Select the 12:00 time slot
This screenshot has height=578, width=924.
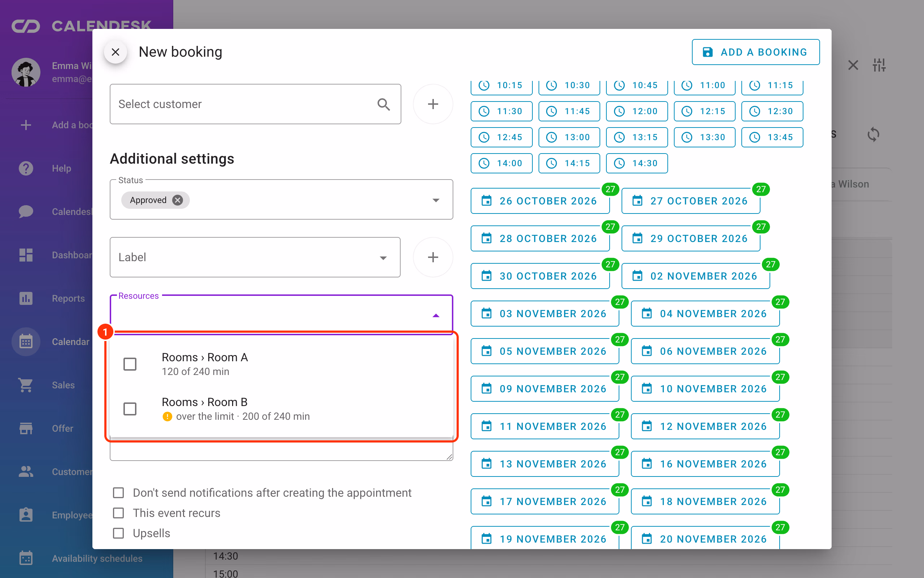(x=636, y=111)
